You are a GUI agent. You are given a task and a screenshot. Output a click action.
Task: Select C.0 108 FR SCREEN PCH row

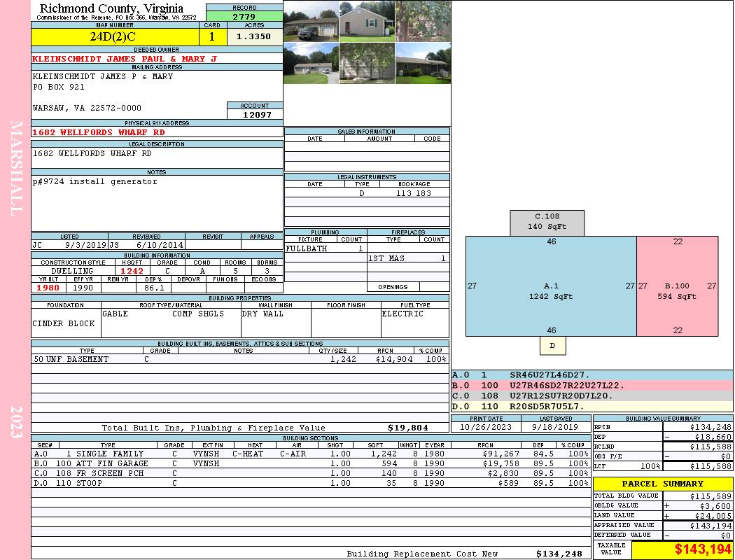point(311,473)
